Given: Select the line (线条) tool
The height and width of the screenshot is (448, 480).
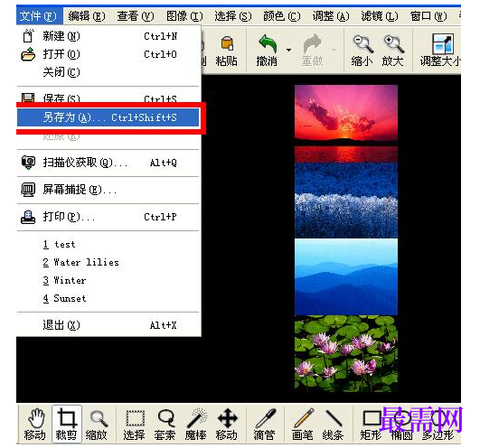Looking at the screenshot, I should pyautogui.click(x=333, y=425).
